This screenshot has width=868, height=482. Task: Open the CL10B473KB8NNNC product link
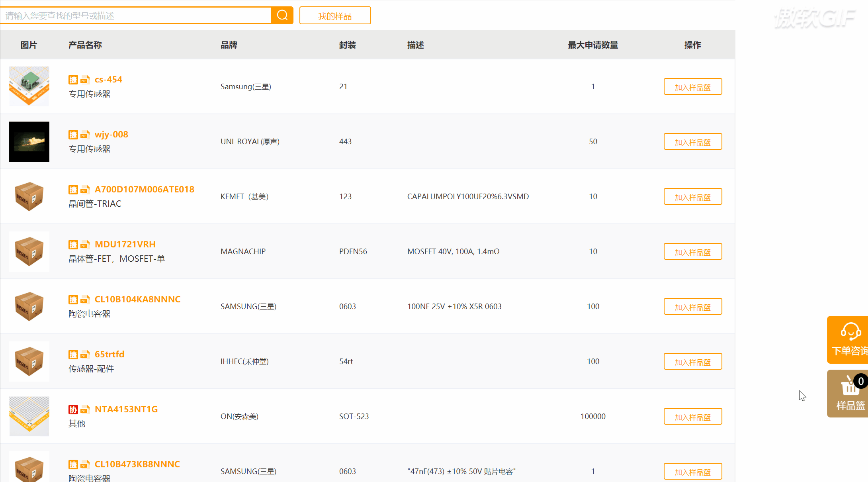tap(137, 464)
